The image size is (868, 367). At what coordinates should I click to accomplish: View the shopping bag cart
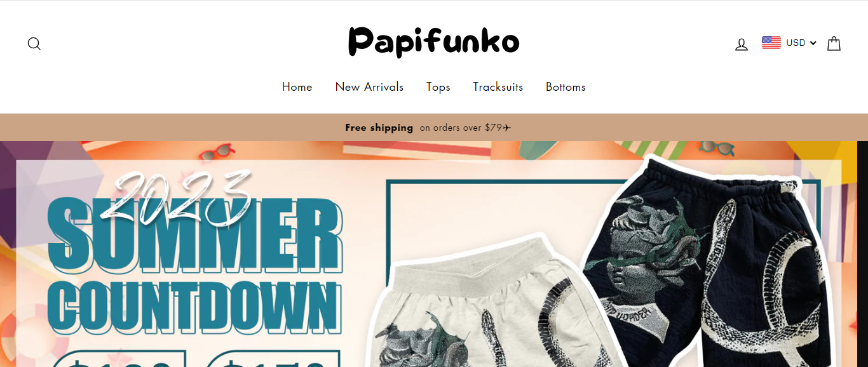(x=834, y=43)
